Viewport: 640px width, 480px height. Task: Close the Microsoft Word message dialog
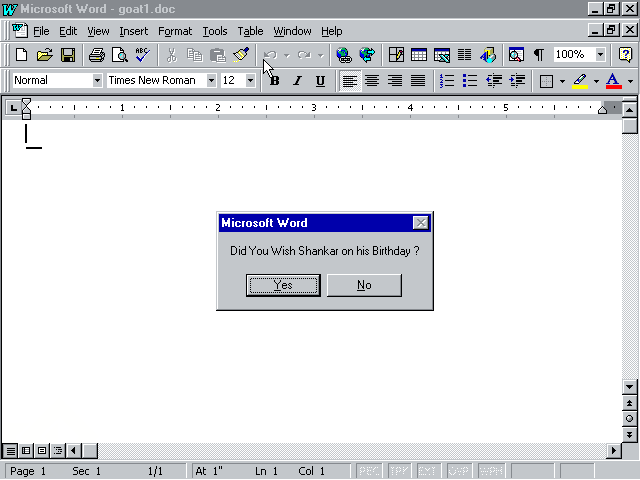click(x=420, y=223)
